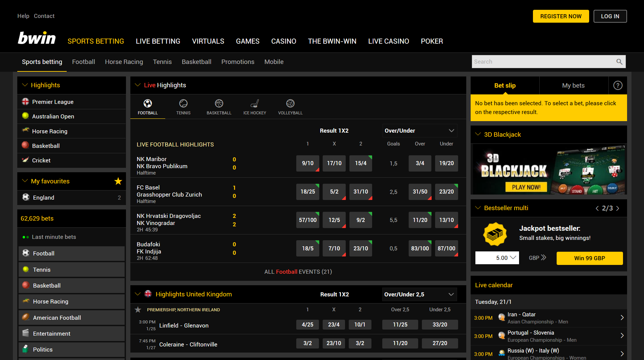The width and height of the screenshot is (644, 360).
Task: Click the search magnifier icon
Action: click(619, 62)
